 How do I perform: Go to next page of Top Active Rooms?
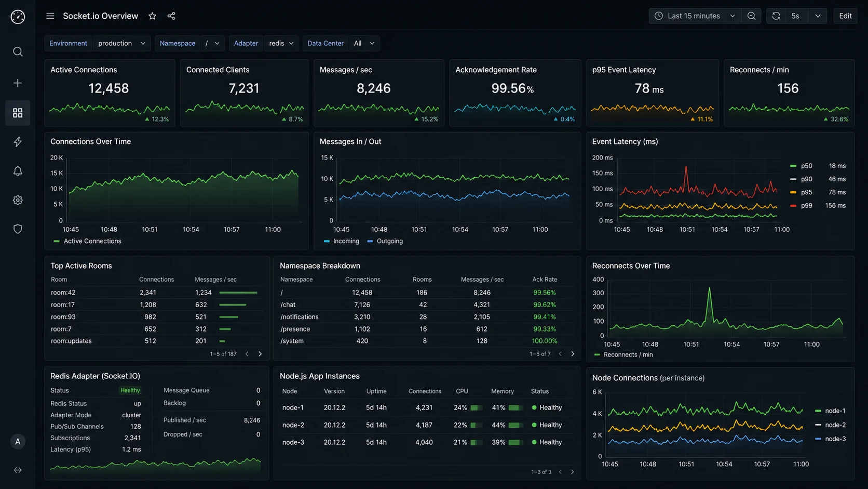pyautogui.click(x=260, y=354)
